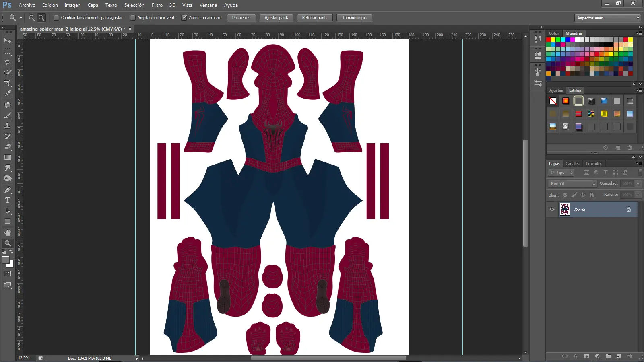The image size is (644, 362).
Task: Delete the layer with trash icon
Action: [x=630, y=356]
